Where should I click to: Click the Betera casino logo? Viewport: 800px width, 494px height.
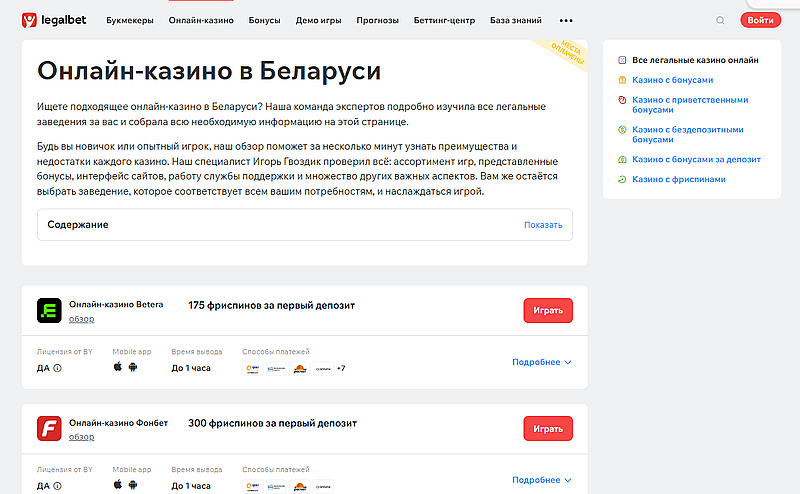[49, 310]
